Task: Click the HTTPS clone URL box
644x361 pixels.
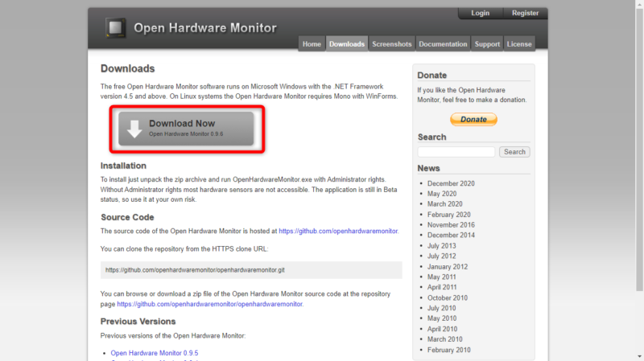Action: pos(251,270)
